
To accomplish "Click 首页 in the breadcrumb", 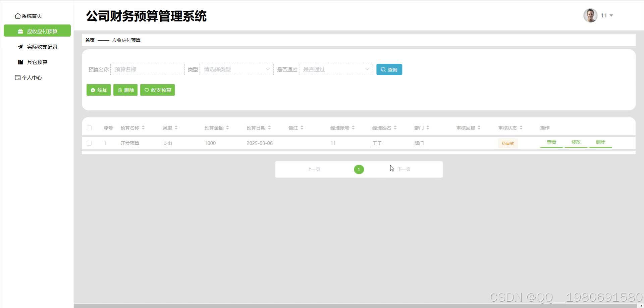I will coord(89,40).
